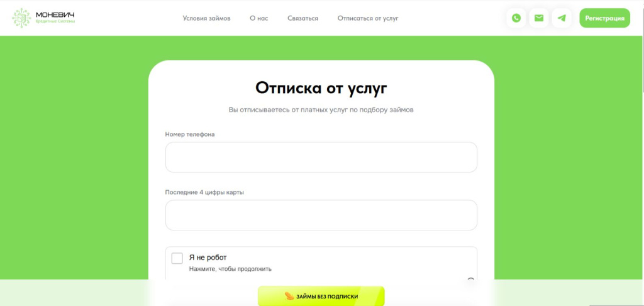Click the Нажмите, чтобы продолжить text
Screen dimensions: 644x306
[x=230, y=269]
